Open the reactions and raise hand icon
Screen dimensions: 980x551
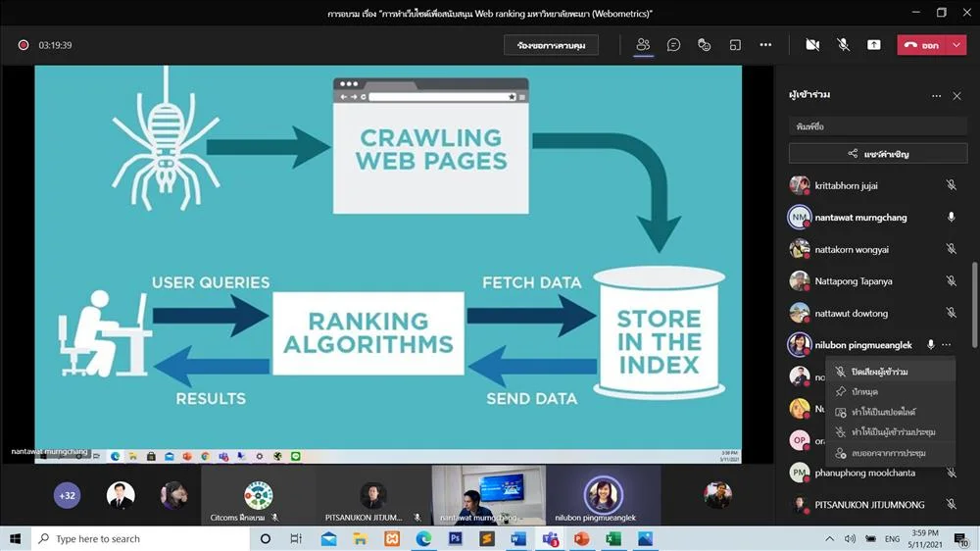click(704, 45)
